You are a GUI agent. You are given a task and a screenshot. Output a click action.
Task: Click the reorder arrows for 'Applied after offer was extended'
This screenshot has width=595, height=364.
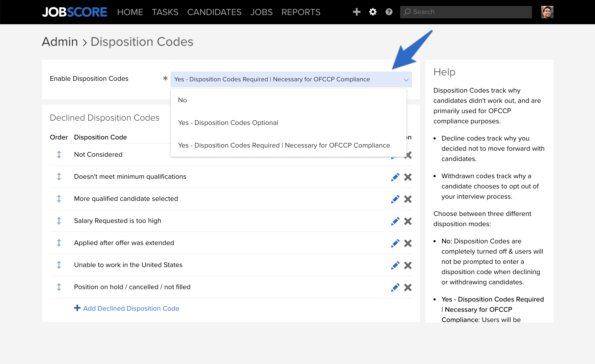point(59,243)
